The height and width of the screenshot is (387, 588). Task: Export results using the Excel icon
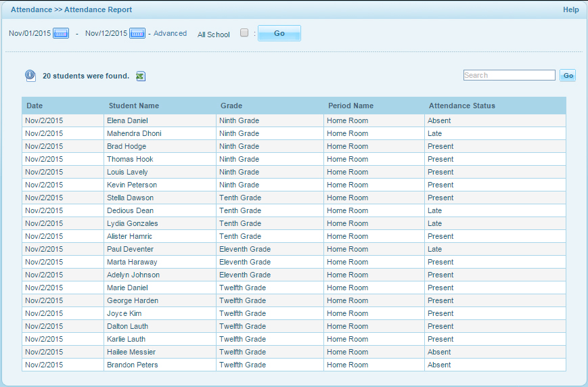coord(140,76)
